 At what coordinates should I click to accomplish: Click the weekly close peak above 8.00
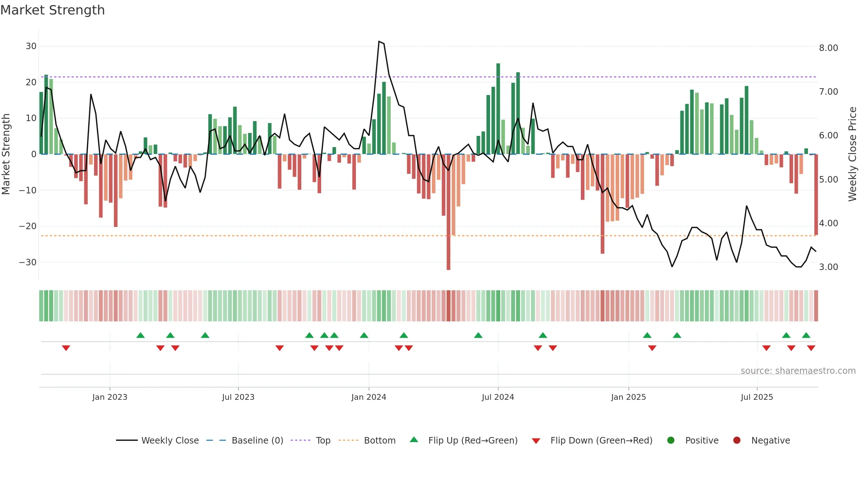[x=379, y=42]
